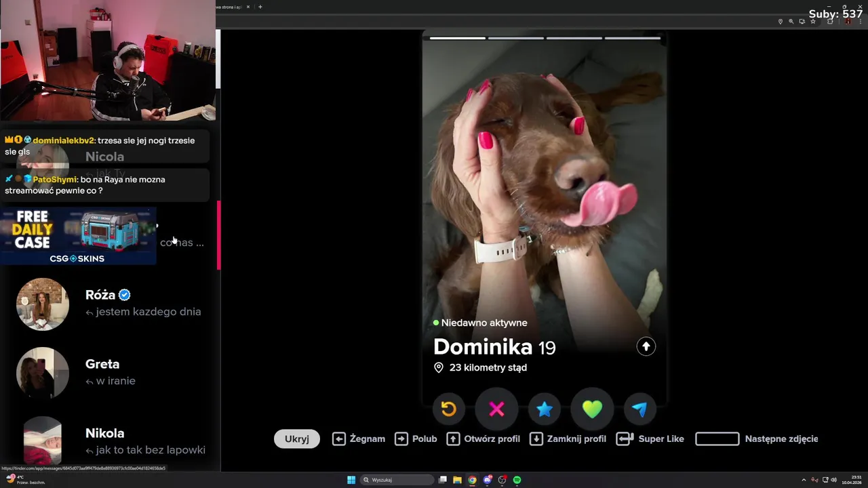This screenshot has height=488, width=868.
Task: Click the left-arrow key icon beside Żegnam
Action: 339,439
